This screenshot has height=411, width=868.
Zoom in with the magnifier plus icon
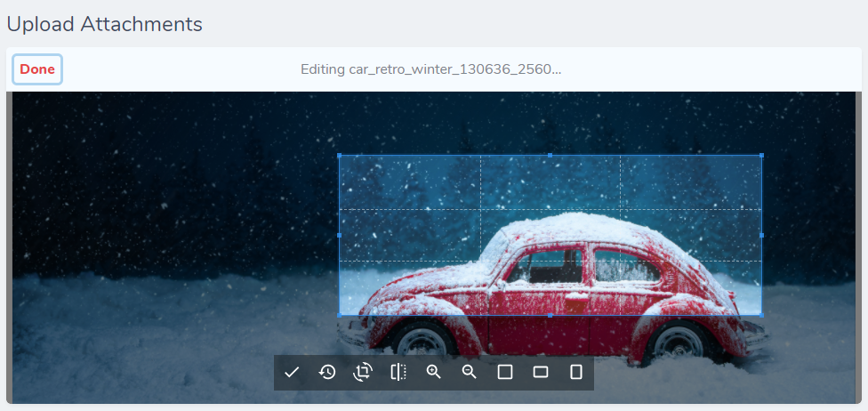tap(434, 372)
